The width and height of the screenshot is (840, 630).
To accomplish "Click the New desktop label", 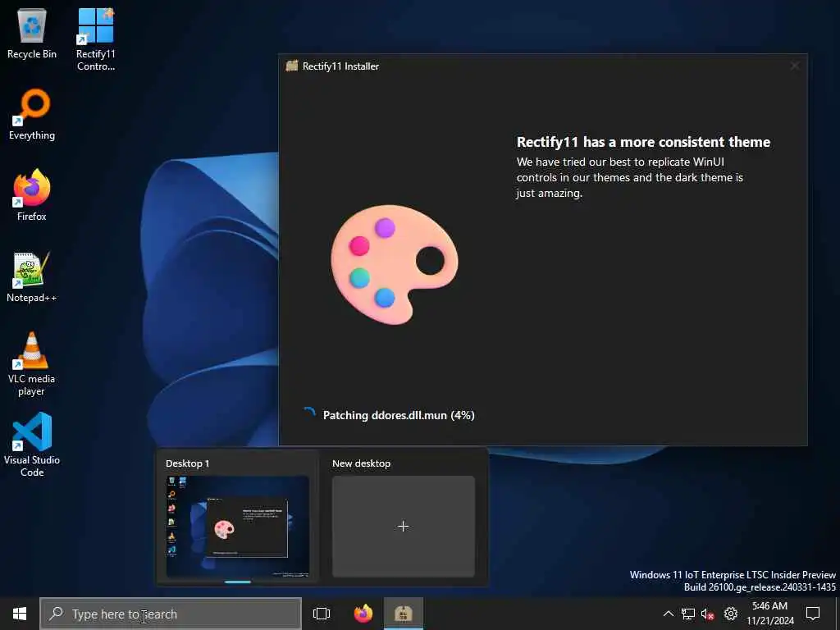I will click(x=361, y=463).
